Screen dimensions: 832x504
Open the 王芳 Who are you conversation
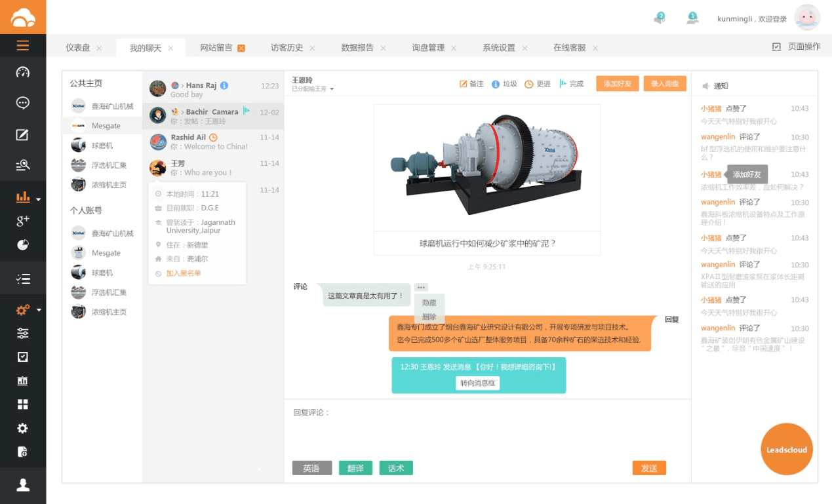(213, 168)
